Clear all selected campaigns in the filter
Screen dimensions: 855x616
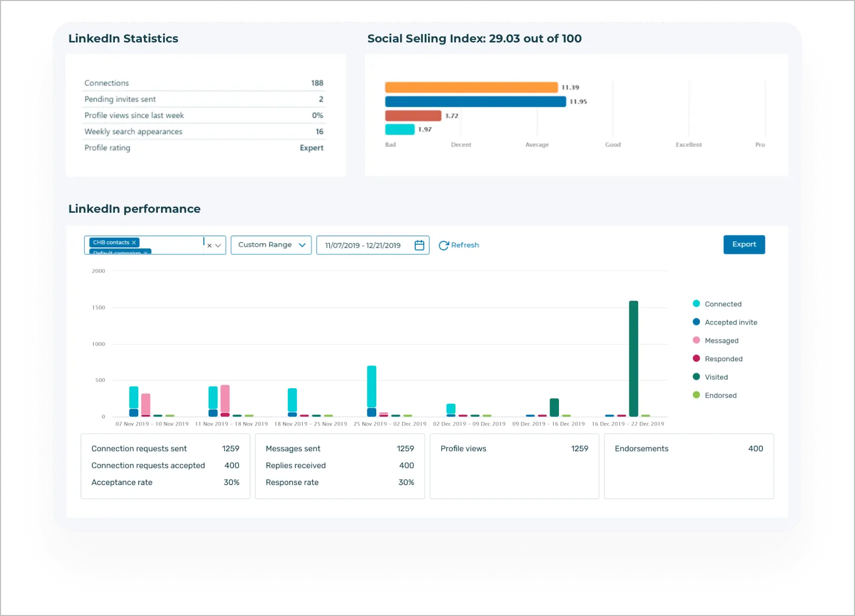[x=210, y=245]
